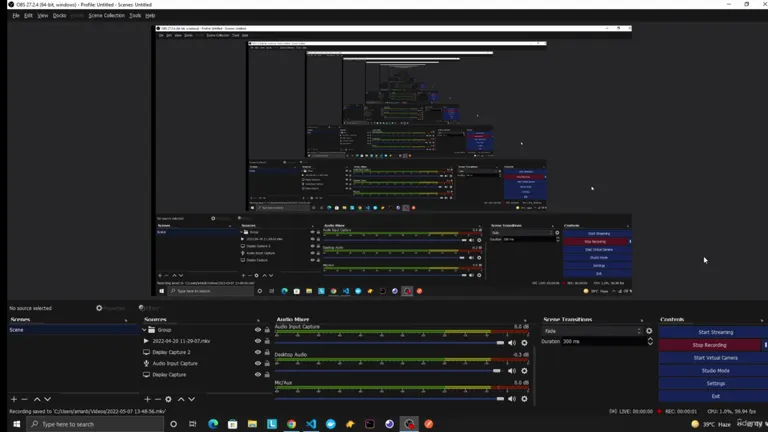Viewport: 768px width, 432px height.
Task: Open File Explorer from taskbar
Action: 252,424
